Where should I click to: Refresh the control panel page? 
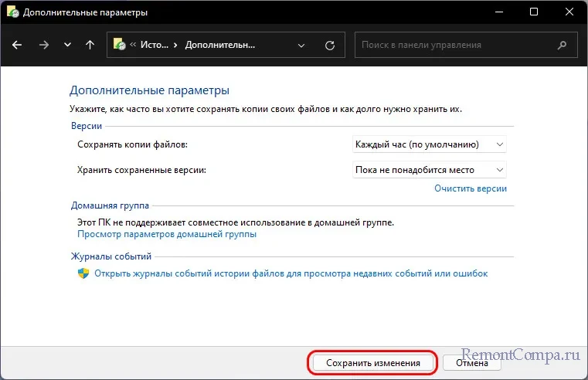pos(330,45)
